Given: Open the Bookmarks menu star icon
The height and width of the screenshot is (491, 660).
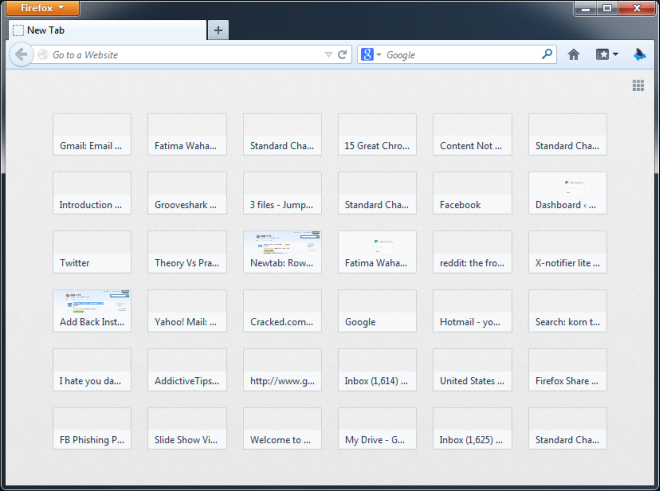Looking at the screenshot, I should pos(602,54).
